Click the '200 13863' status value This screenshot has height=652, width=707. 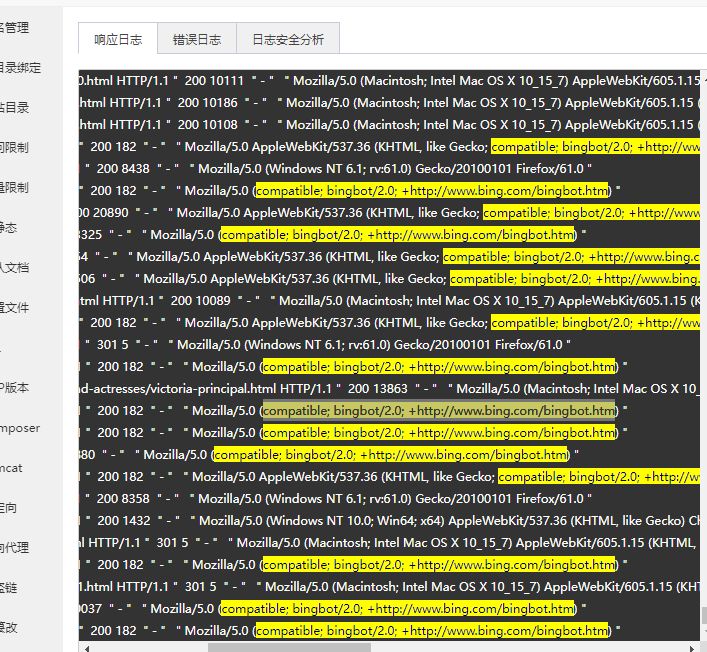377,389
